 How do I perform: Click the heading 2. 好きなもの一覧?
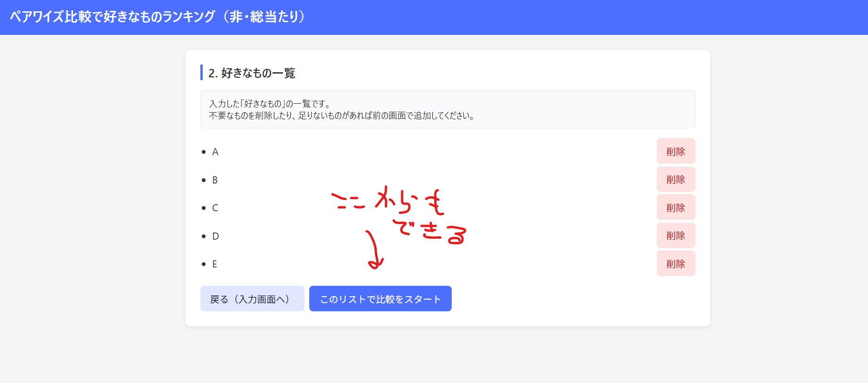point(252,73)
